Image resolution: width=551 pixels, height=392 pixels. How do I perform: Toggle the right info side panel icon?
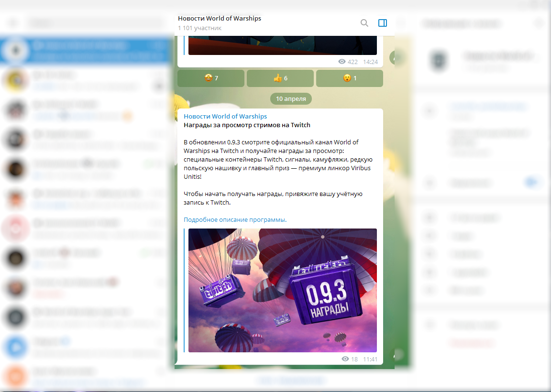[x=383, y=23]
